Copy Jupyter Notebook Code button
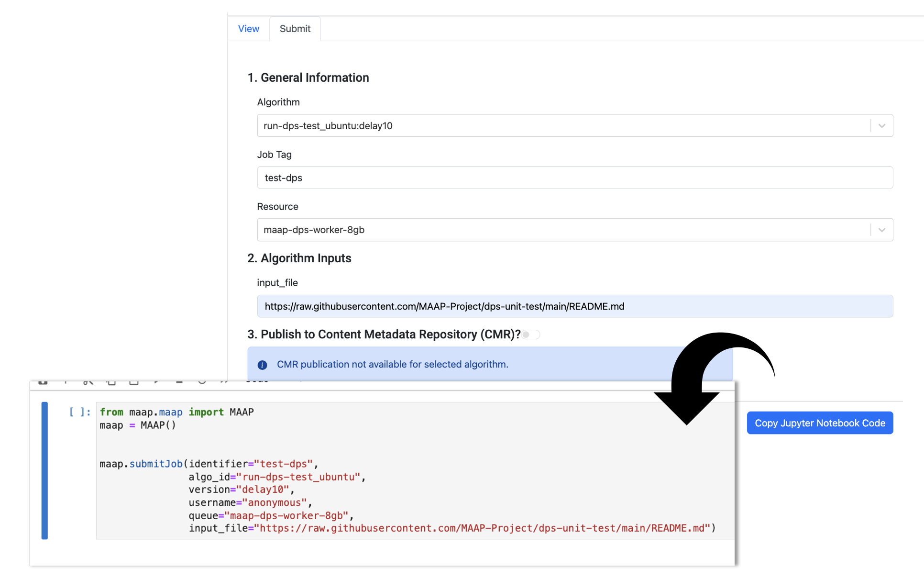The image size is (924, 580). pos(820,423)
